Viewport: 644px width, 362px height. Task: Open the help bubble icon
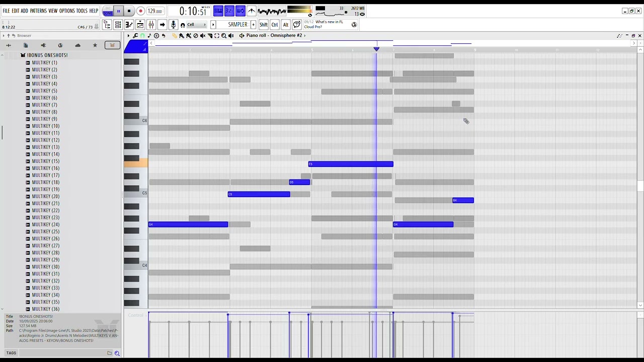tap(297, 25)
